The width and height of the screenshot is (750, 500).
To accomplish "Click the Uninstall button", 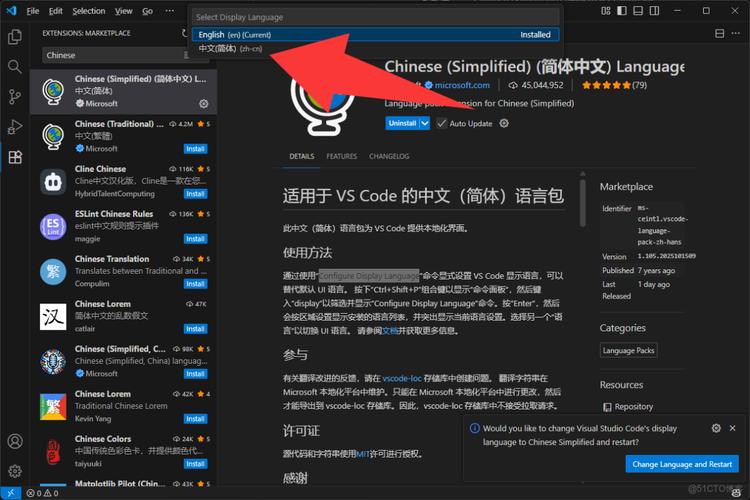I will point(402,123).
